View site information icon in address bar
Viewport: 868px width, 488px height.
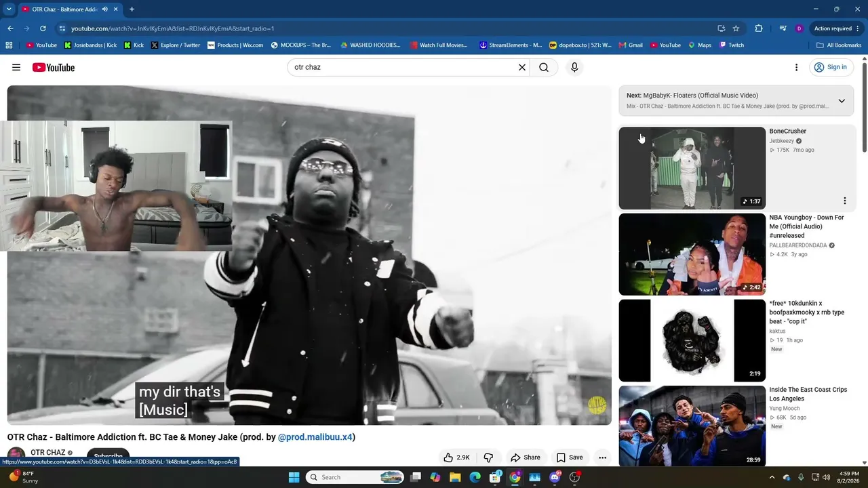pos(62,28)
